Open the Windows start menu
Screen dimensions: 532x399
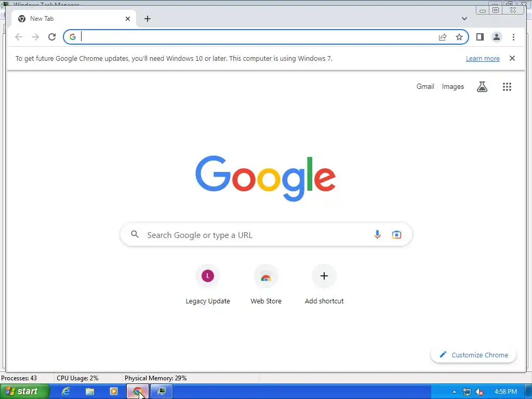(x=24, y=391)
